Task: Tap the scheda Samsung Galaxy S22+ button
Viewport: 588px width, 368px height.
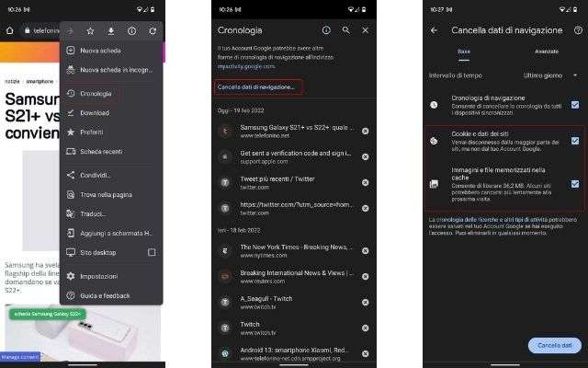Action: pyautogui.click(x=47, y=314)
